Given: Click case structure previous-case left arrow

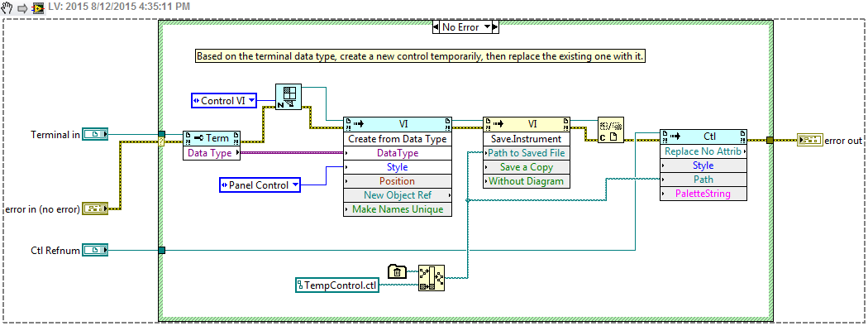Looking at the screenshot, I should (436, 27).
